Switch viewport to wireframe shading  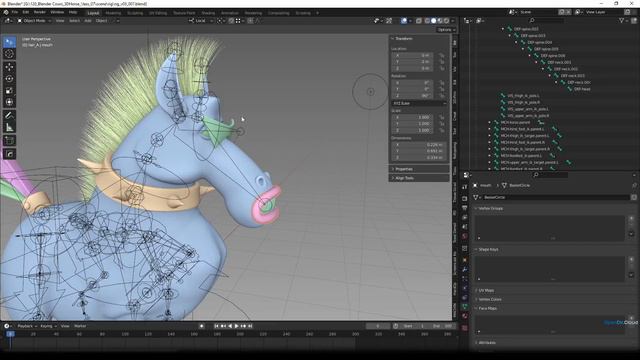(x=427, y=21)
